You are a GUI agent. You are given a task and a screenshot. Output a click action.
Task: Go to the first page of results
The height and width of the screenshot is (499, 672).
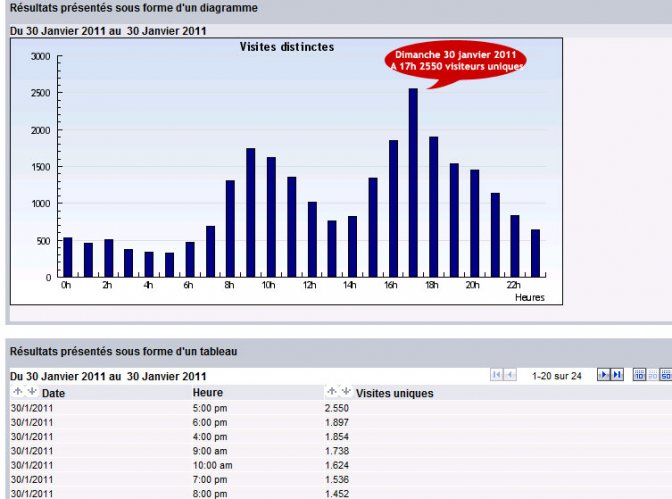pos(497,375)
